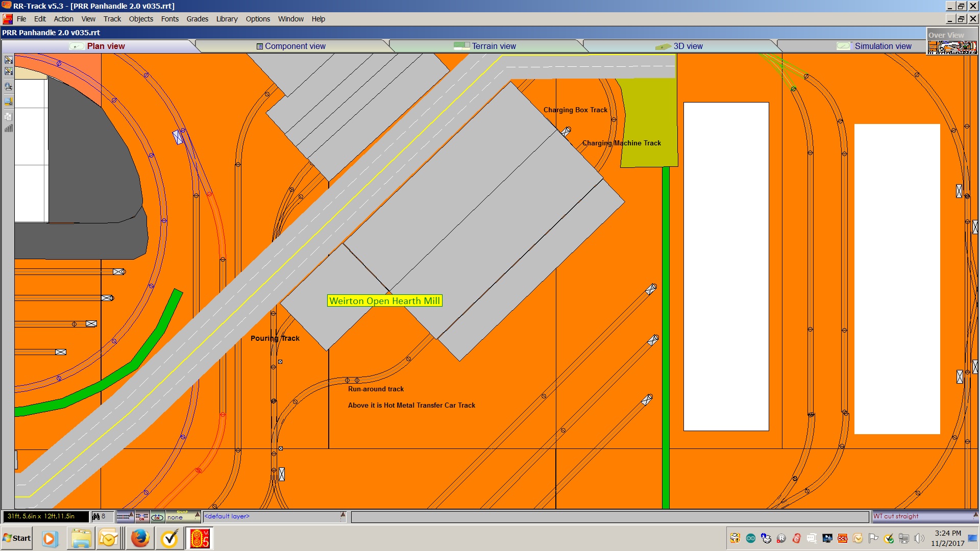Select the measurement calculator icon
Image resolution: width=980 pixels, height=551 pixels.
(x=9, y=102)
